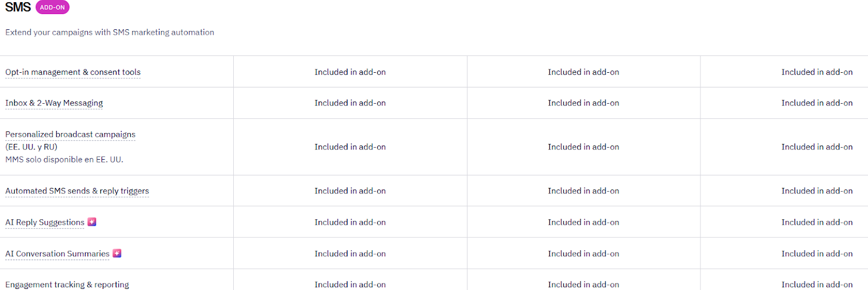
Task: Open Opt-in management & consent tools link
Action: click(x=73, y=72)
